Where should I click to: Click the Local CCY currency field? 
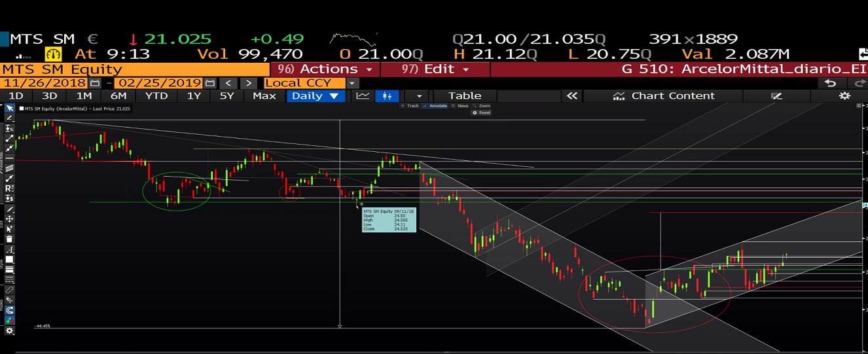[305, 83]
